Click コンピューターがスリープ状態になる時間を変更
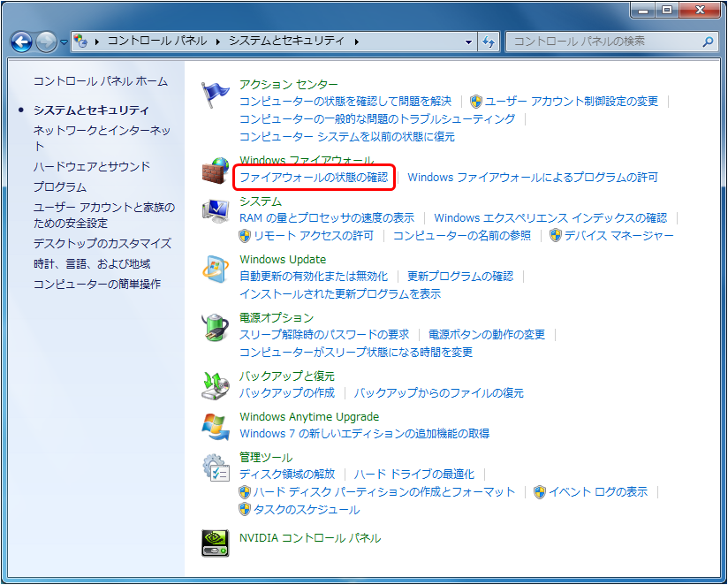The image size is (728, 585). click(x=356, y=353)
